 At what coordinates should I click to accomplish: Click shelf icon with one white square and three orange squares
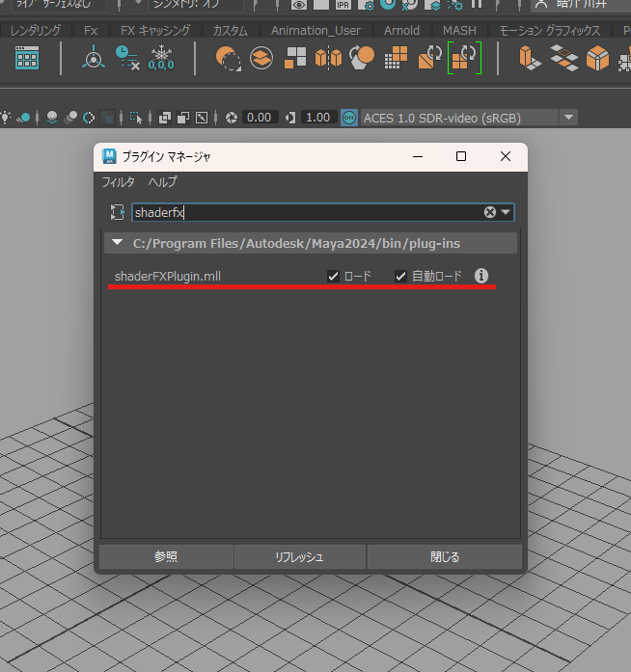[x=295, y=58]
